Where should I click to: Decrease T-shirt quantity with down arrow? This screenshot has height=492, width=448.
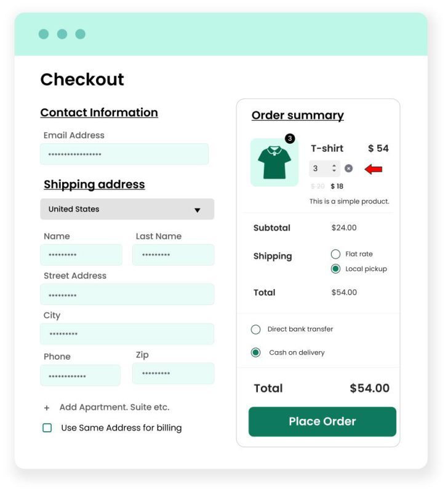pyautogui.click(x=334, y=171)
